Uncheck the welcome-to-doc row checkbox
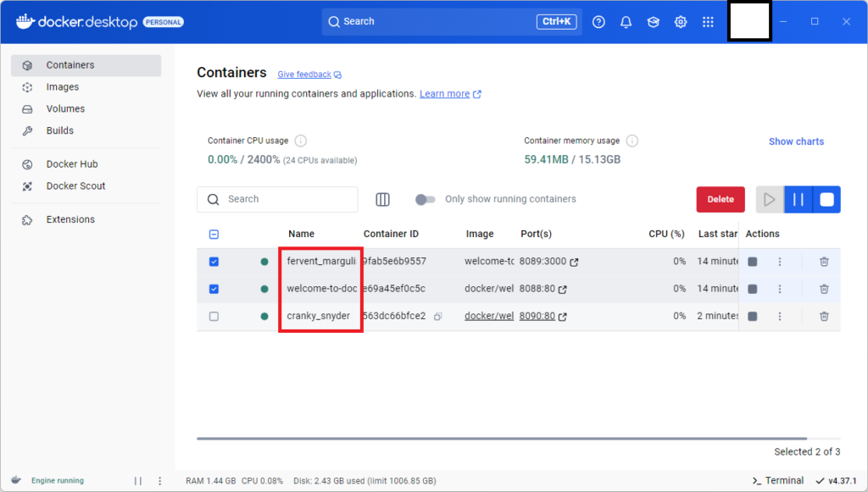The image size is (868, 492). [214, 289]
